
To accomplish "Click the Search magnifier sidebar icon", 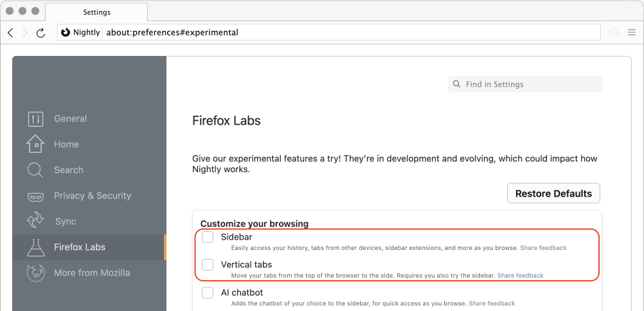I will click(x=35, y=170).
